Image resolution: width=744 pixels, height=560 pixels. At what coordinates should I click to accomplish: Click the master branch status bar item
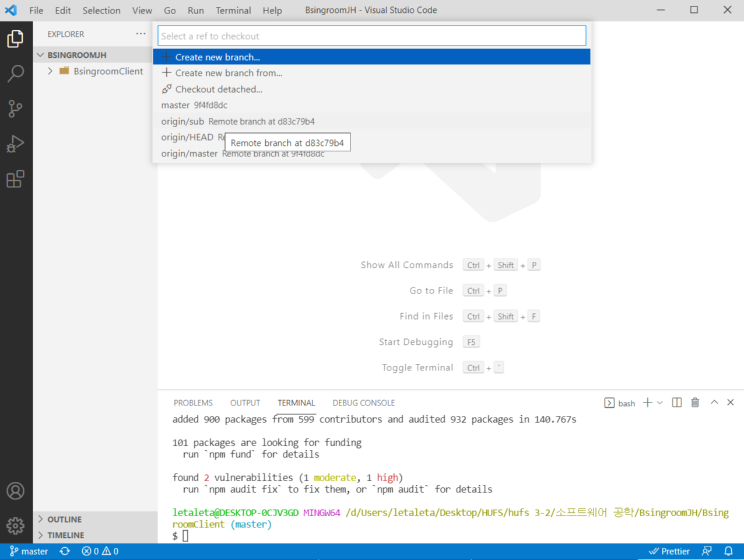pos(29,551)
